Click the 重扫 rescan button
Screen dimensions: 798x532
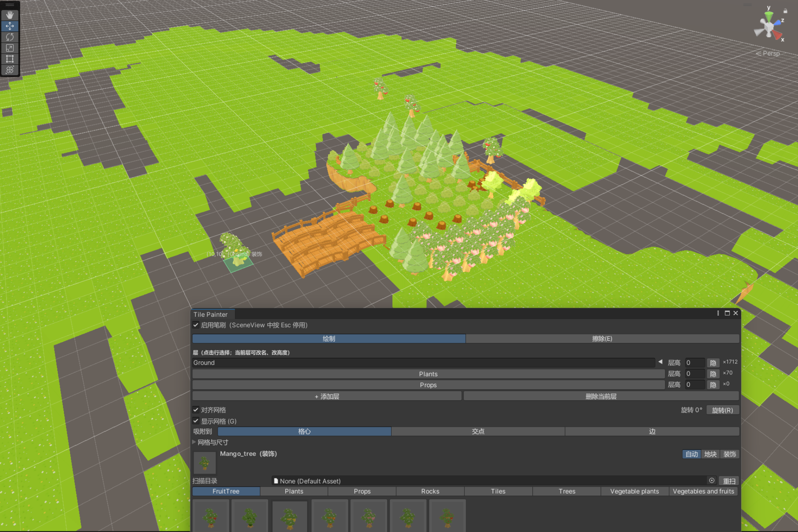[729, 481]
